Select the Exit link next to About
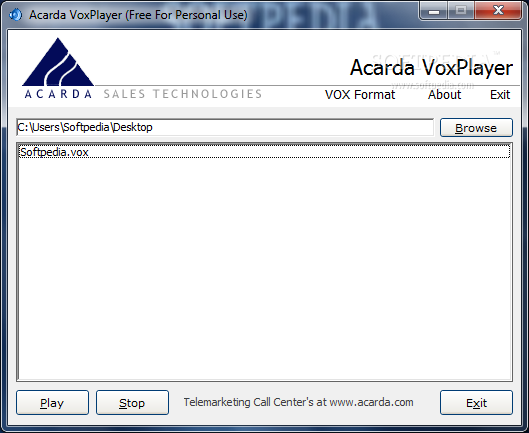 pyautogui.click(x=500, y=95)
